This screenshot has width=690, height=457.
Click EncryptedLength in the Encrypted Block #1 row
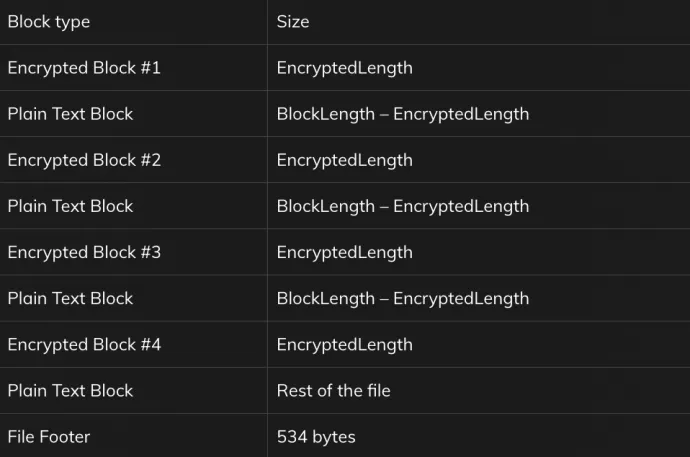[x=344, y=68]
